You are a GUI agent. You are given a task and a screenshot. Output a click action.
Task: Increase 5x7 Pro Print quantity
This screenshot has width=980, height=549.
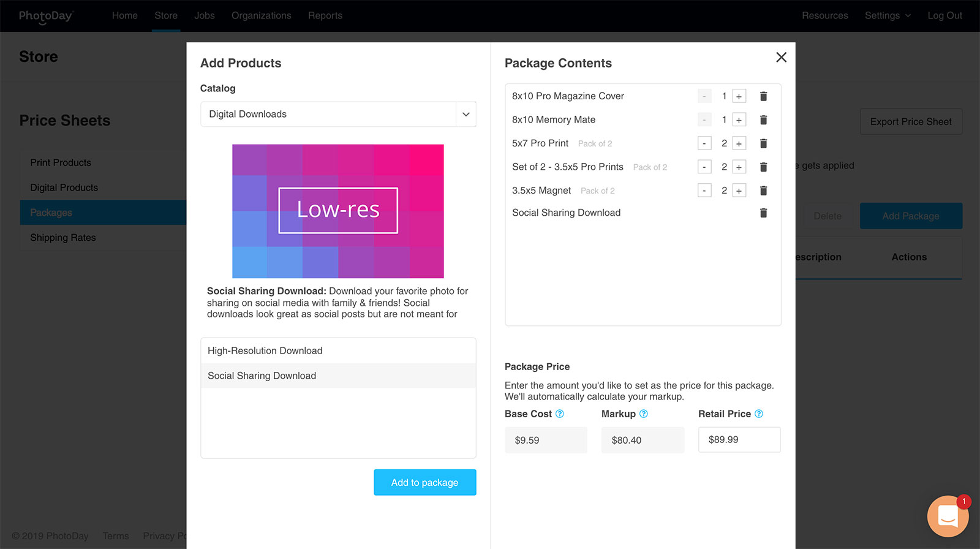point(739,143)
